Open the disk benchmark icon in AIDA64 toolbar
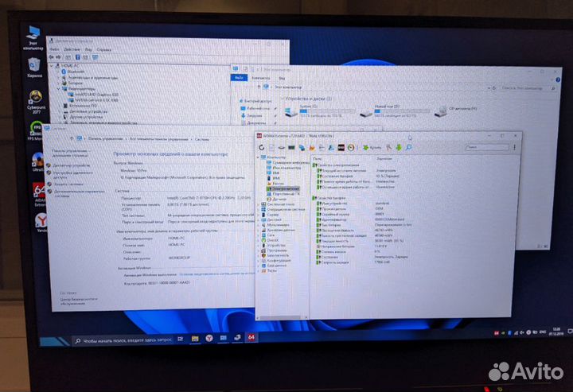The image size is (573, 392). 282,147
